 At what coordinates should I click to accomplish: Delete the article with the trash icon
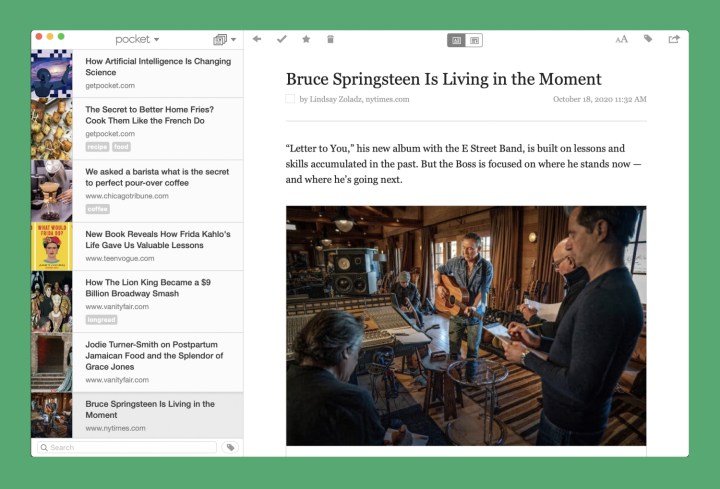tap(331, 39)
